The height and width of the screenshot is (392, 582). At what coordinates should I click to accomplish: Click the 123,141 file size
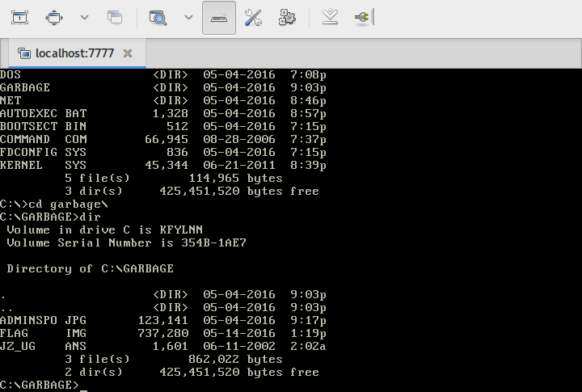[x=163, y=320]
